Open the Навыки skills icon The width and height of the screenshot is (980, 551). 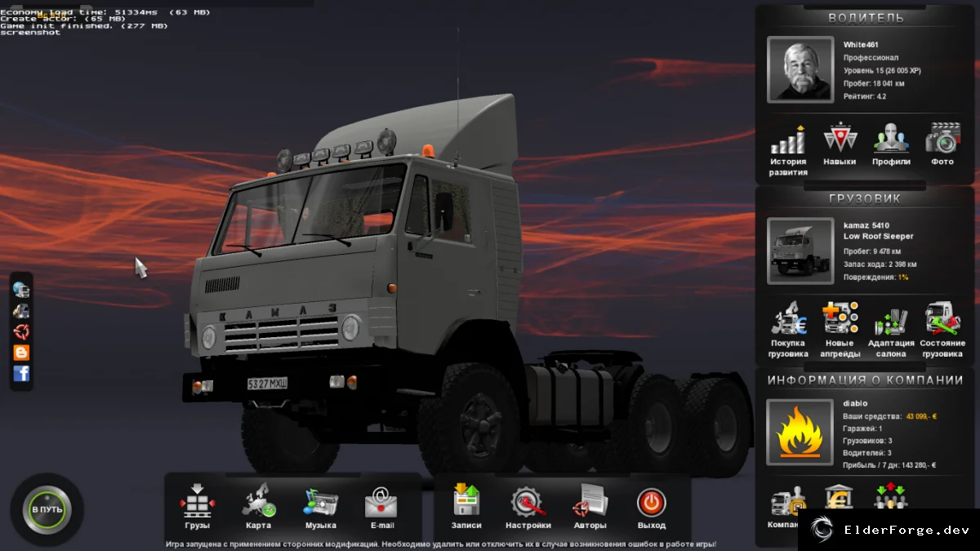coord(840,138)
